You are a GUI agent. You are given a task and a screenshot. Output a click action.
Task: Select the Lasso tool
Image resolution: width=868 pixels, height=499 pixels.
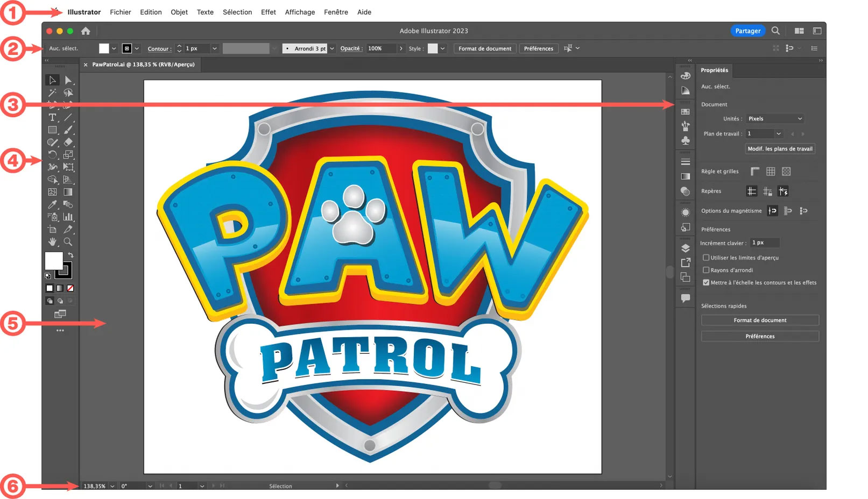[68, 93]
